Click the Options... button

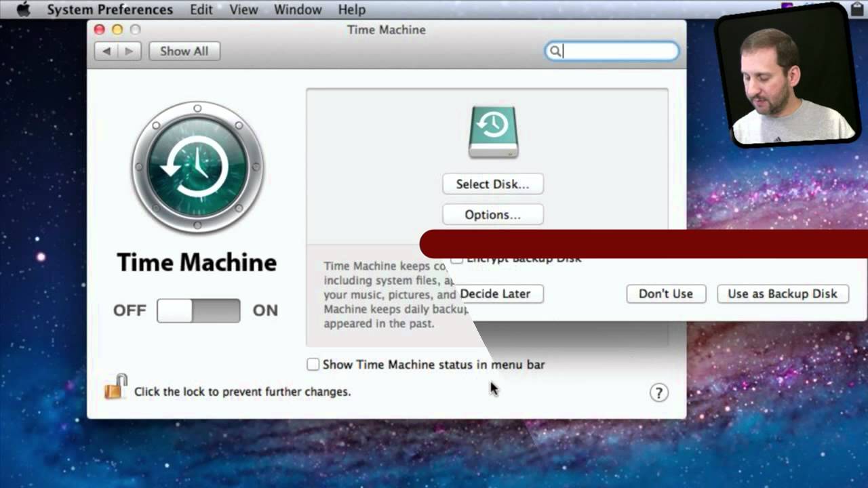(493, 214)
